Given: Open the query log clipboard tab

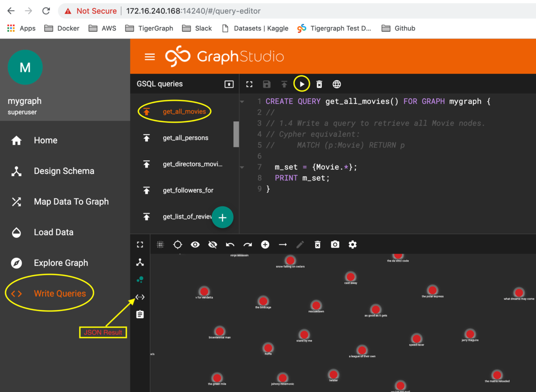Looking at the screenshot, I should tap(140, 314).
